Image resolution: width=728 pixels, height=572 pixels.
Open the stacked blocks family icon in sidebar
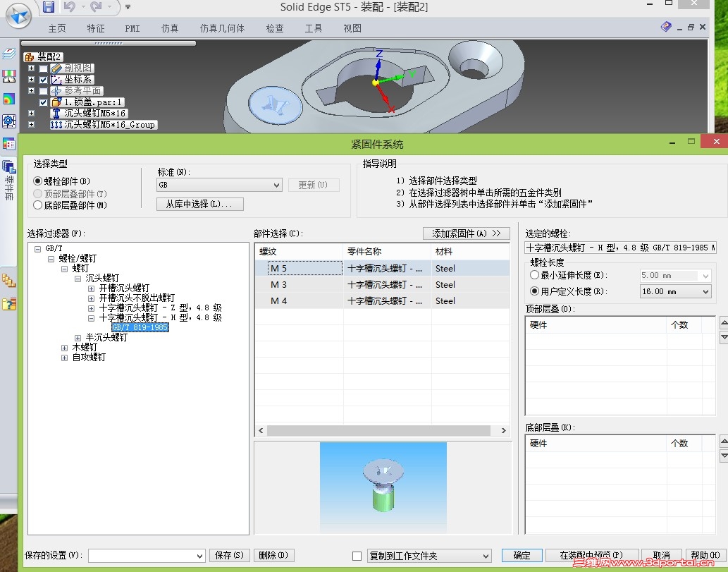click(x=9, y=280)
